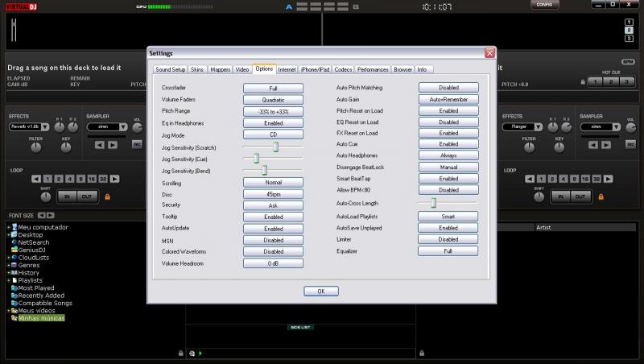Open the CONFIG button in VirtualDJ
This screenshot has width=644, height=364.
coord(544,5)
